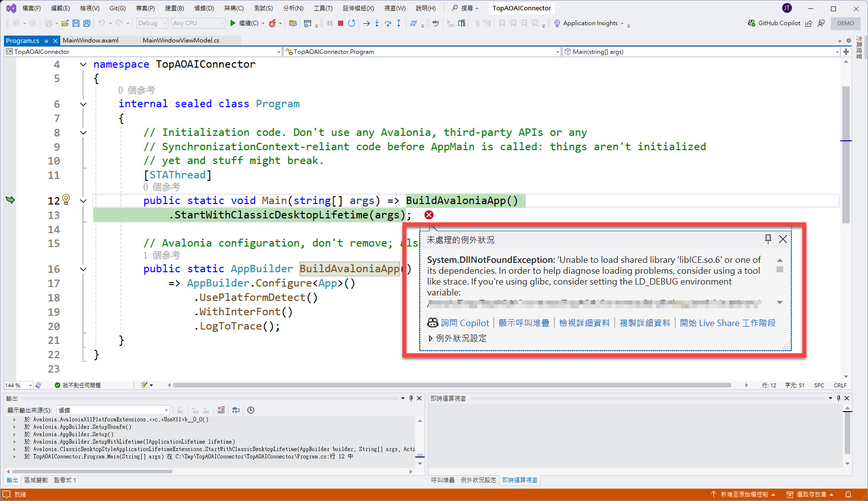Collapse the Main method on line 12

83,201
